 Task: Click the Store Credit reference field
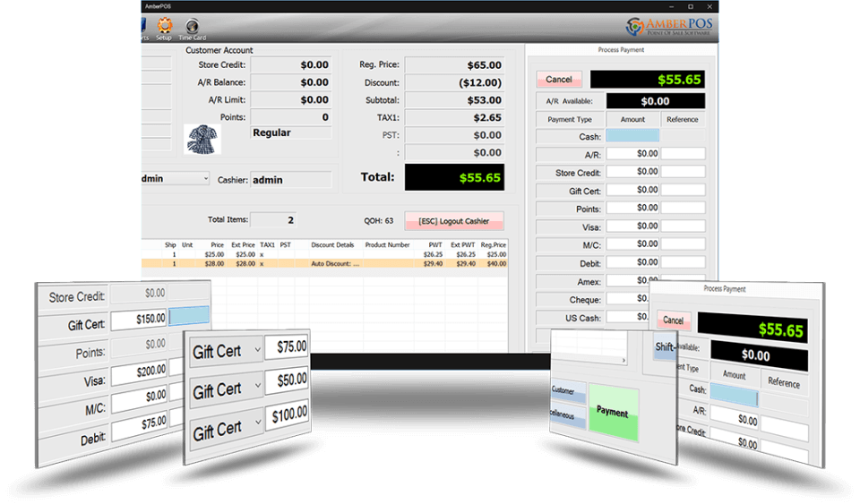(x=683, y=172)
